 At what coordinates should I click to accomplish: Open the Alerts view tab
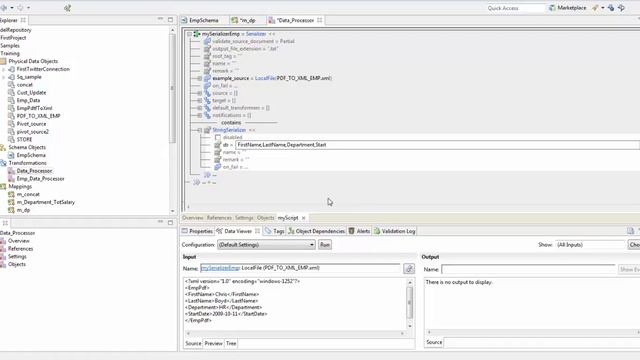[x=359, y=231]
